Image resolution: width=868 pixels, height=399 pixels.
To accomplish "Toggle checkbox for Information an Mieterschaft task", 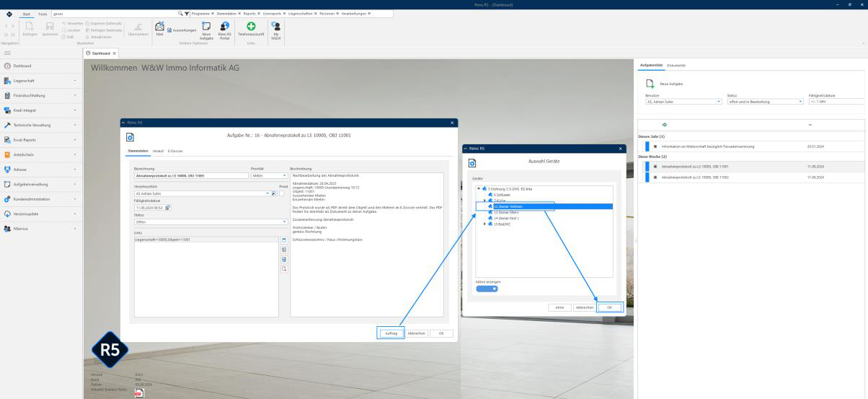I will point(655,146).
